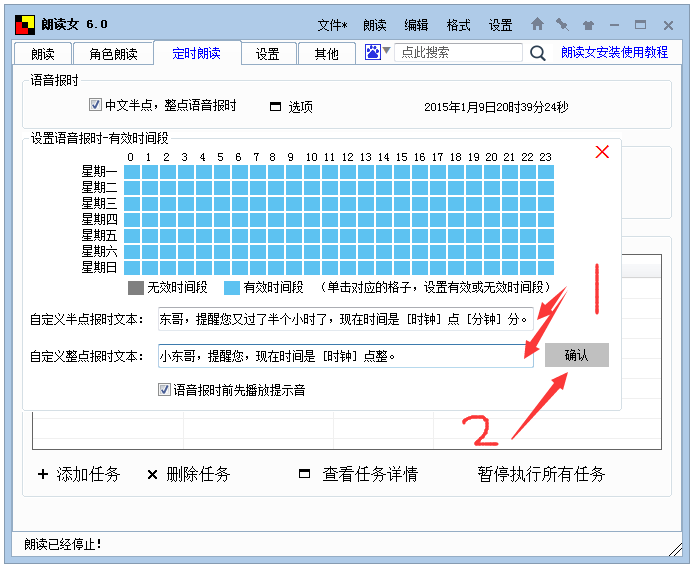Click the 自定义半点报时文本 input field
The width and height of the screenshot is (693, 567).
pyautogui.click(x=346, y=319)
